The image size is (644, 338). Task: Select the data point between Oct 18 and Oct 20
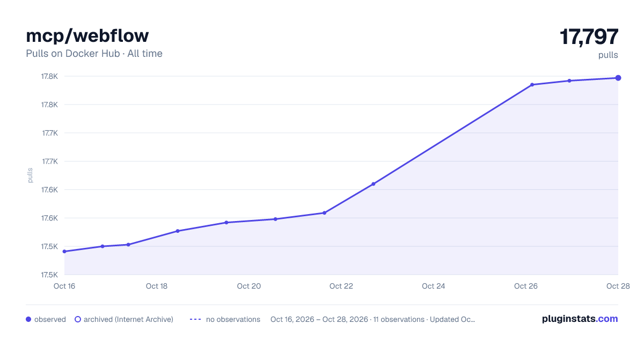click(x=226, y=222)
